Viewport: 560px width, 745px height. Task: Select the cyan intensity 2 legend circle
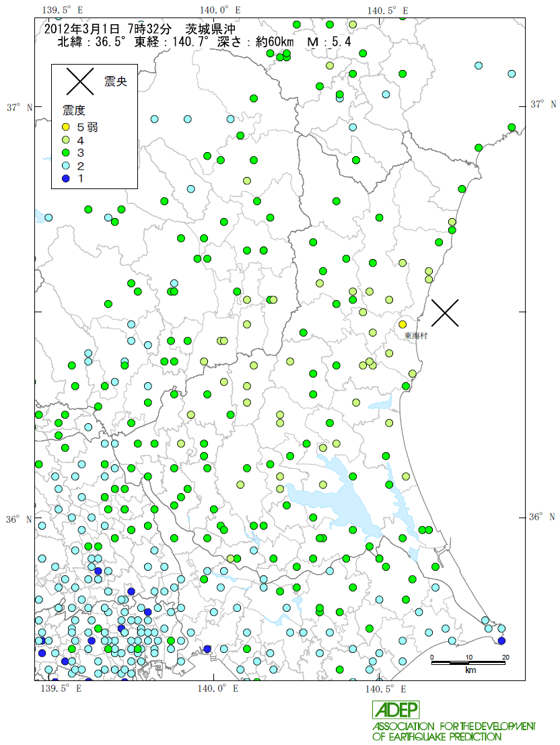click(65, 166)
